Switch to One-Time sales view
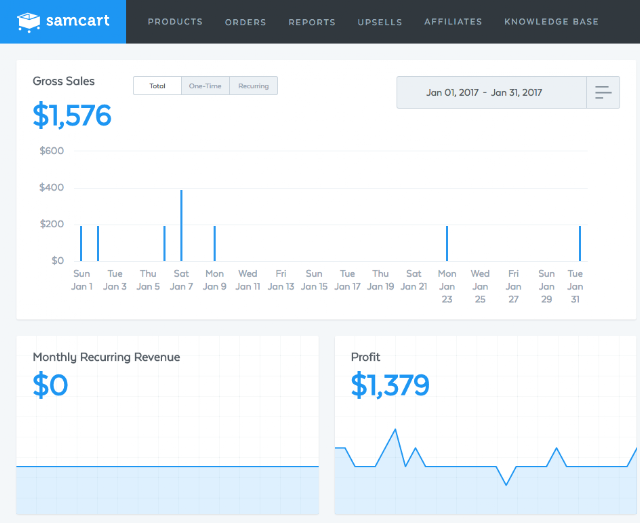The width and height of the screenshot is (640, 523). pyautogui.click(x=205, y=86)
